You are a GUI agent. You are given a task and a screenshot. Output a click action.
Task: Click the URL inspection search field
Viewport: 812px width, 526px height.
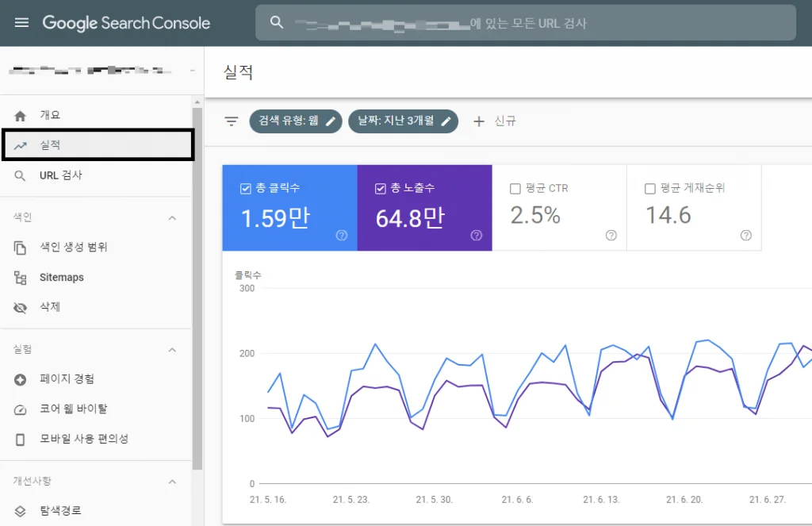(x=523, y=22)
